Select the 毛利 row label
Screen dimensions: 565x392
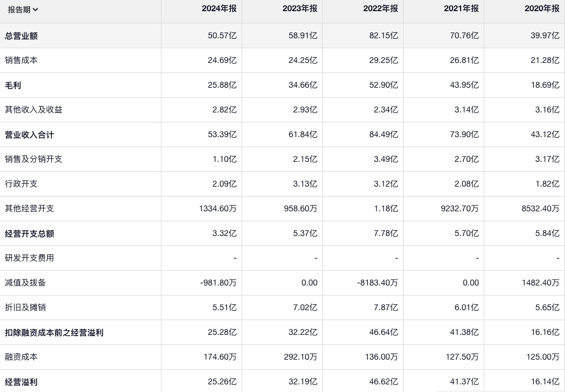click(13, 85)
